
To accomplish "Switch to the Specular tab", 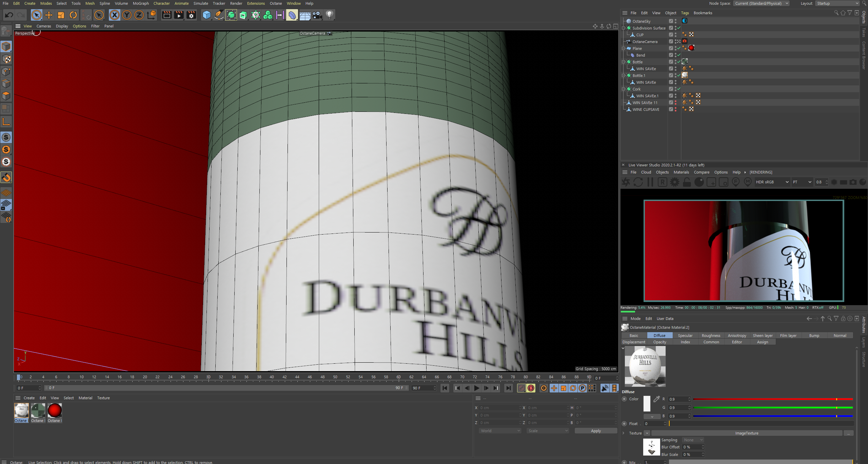I will (x=685, y=336).
